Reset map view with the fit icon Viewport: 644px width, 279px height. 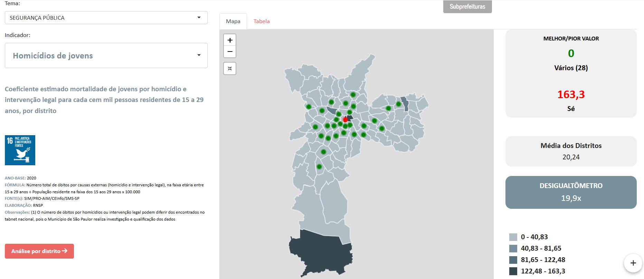tap(230, 68)
